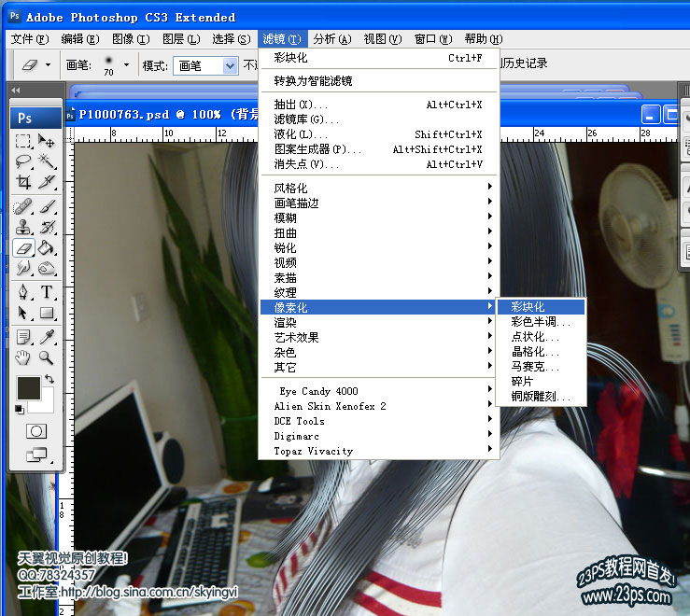This screenshot has height=616, width=690.
Task: Choose 彩色半调 filter
Action: 541,322
